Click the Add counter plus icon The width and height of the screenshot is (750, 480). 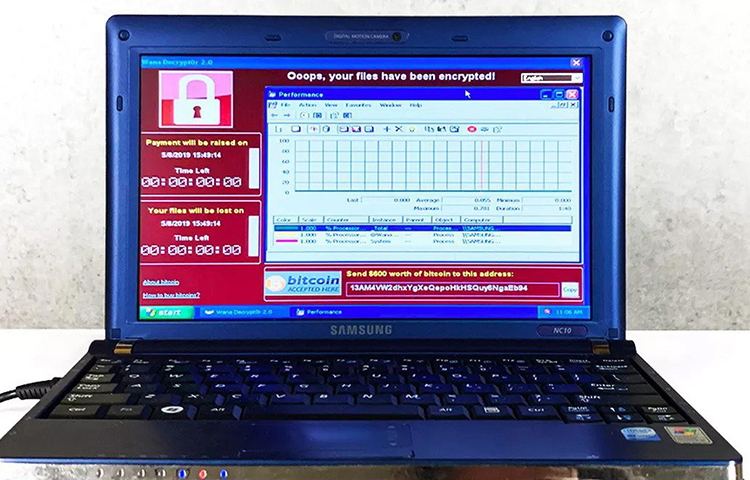point(386,129)
